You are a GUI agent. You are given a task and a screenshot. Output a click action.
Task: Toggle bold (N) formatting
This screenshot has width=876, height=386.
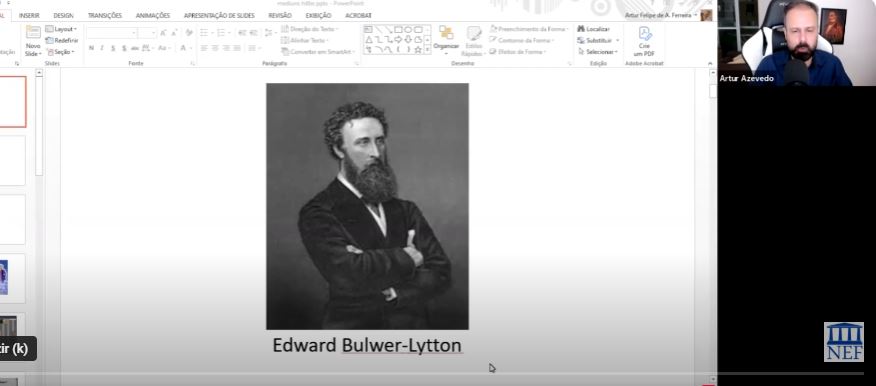coord(91,48)
